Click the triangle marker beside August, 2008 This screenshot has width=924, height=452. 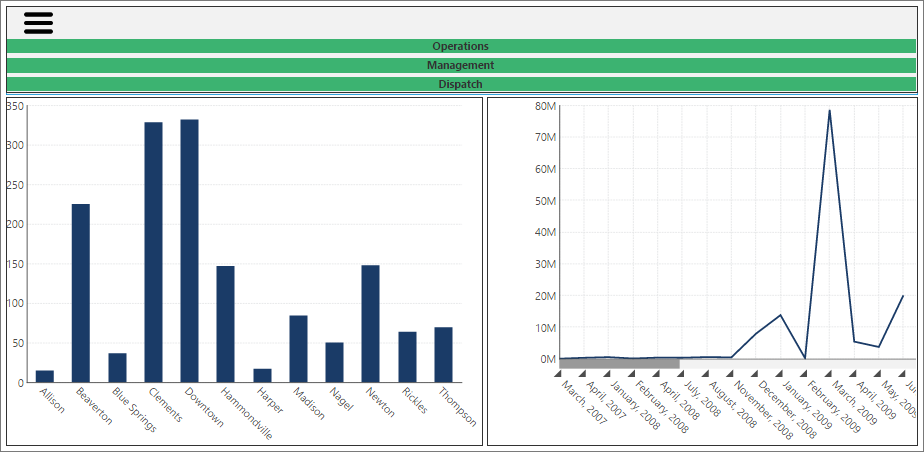[x=706, y=374]
